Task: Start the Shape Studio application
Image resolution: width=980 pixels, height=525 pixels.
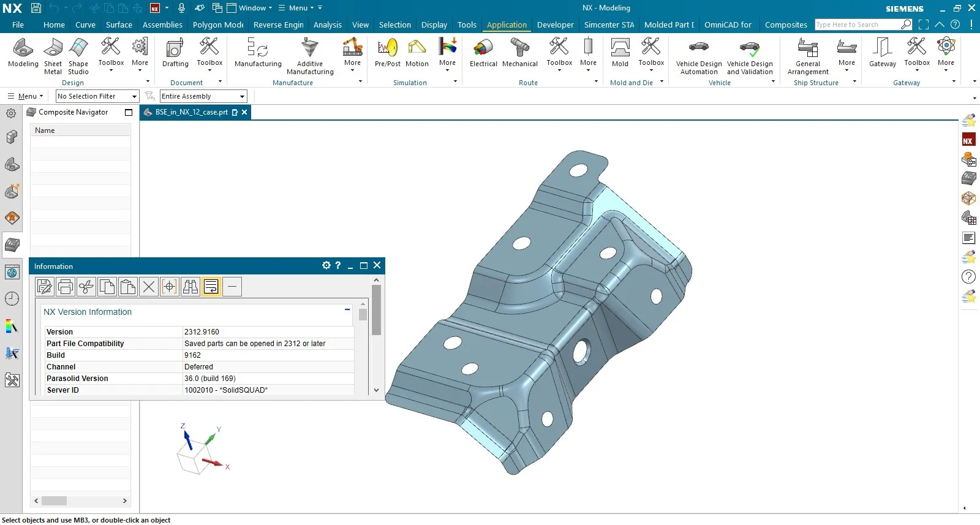Action: pyautogui.click(x=78, y=56)
